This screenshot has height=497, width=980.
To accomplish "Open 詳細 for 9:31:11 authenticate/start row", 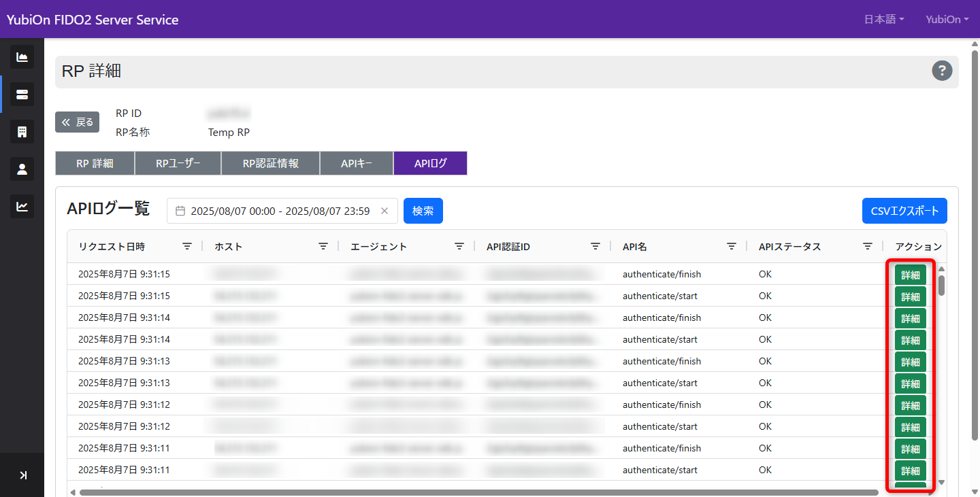I will [x=911, y=470].
